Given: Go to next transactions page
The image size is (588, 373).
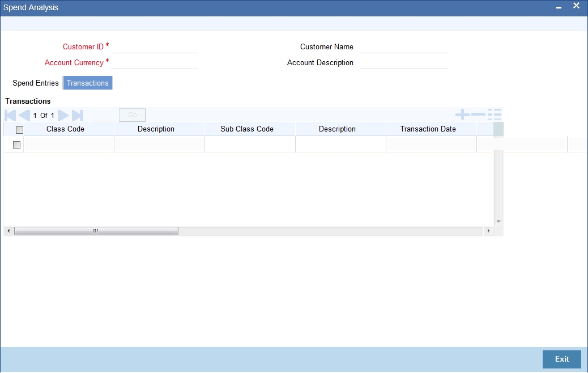Looking at the screenshot, I should coord(63,116).
